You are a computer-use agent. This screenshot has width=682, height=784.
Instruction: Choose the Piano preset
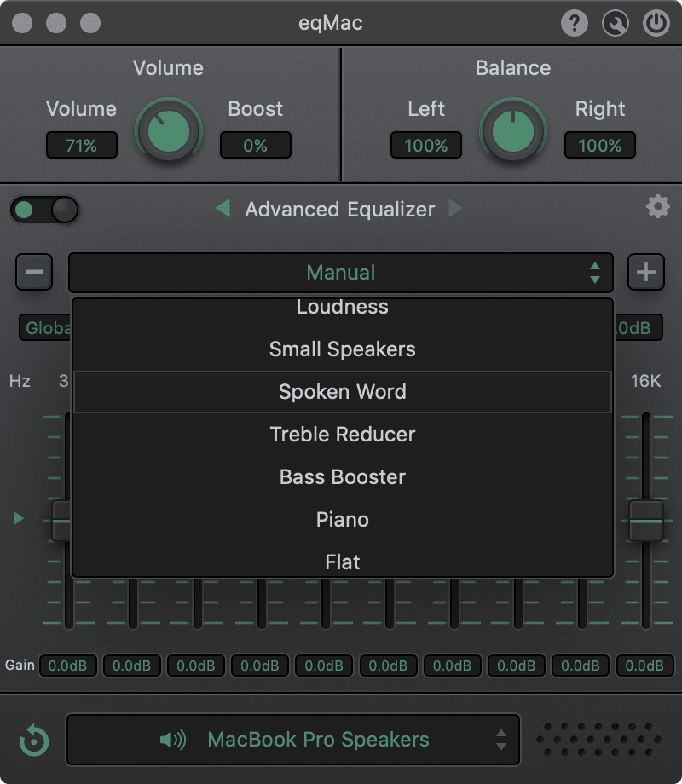click(x=342, y=520)
